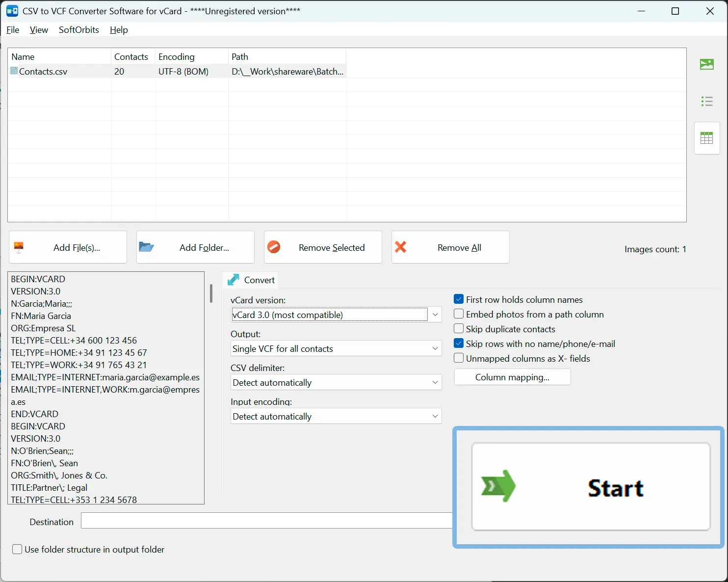Click the Convert tab icon
The height and width of the screenshot is (582, 728).
coord(234,280)
